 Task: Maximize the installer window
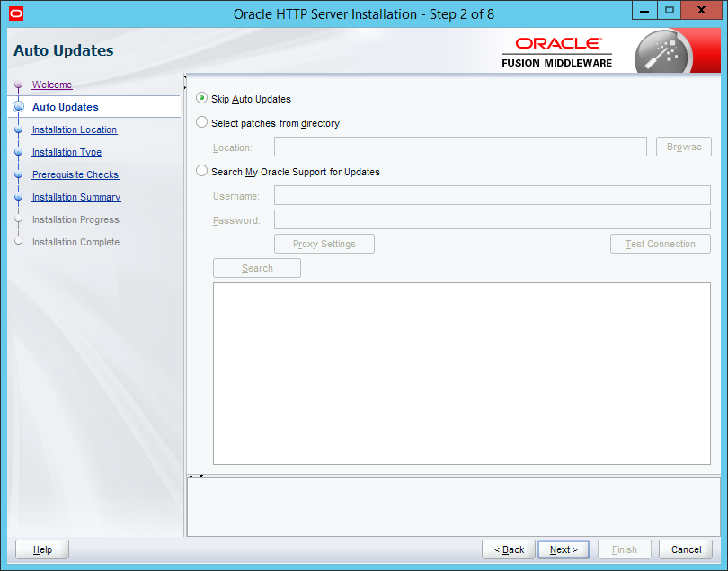point(670,10)
